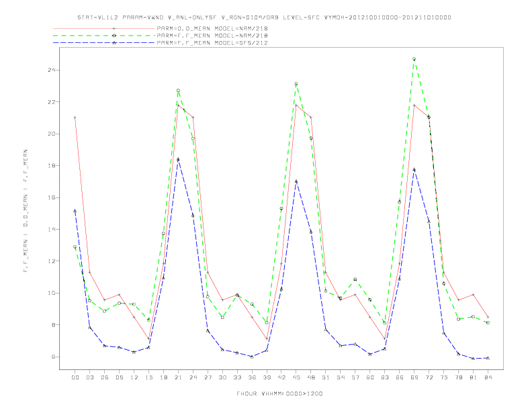Image resolution: width=532 pixels, height=411 pixels.
Task: Click y-axis tick value 8
Action: coord(53,325)
